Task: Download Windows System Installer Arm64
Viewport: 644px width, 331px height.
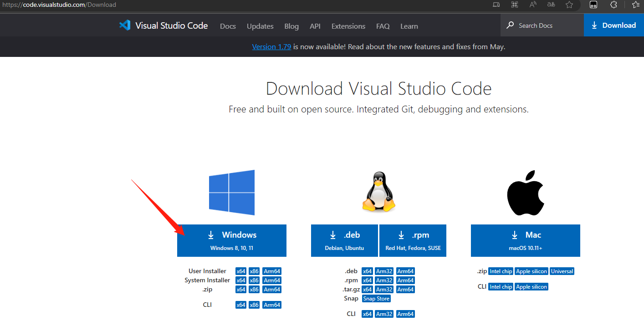Action: tap(272, 280)
